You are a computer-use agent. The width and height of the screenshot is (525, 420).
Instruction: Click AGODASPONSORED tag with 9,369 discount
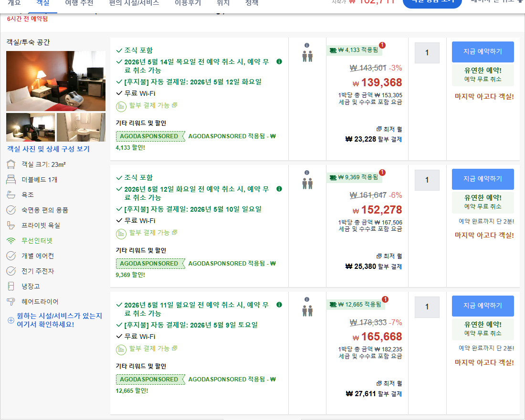coord(150,264)
